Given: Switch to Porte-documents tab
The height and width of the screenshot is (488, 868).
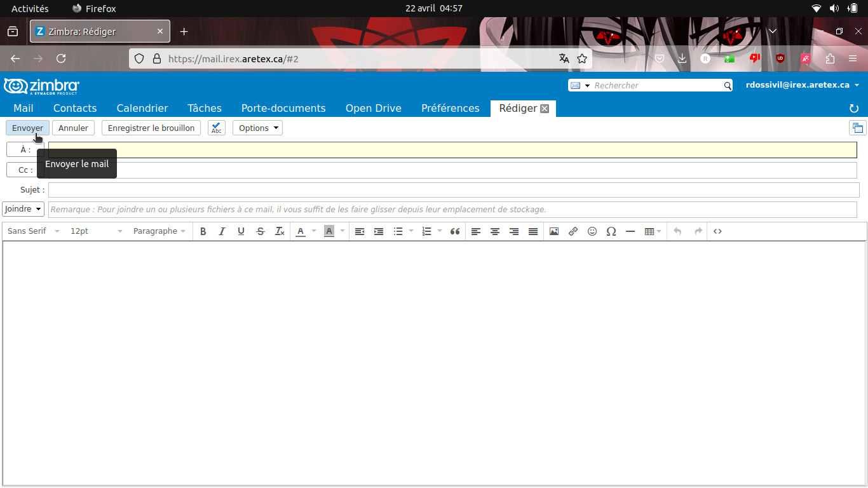Looking at the screenshot, I should click(x=283, y=108).
